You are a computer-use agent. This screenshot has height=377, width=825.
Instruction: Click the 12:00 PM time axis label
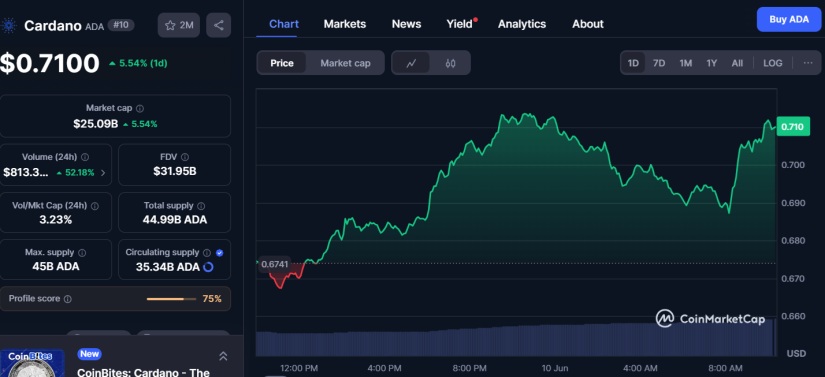[299, 369]
